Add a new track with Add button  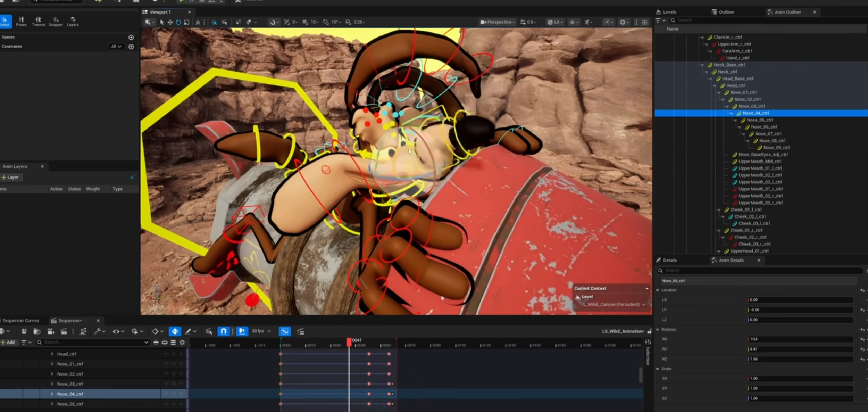pyautogui.click(x=8, y=343)
